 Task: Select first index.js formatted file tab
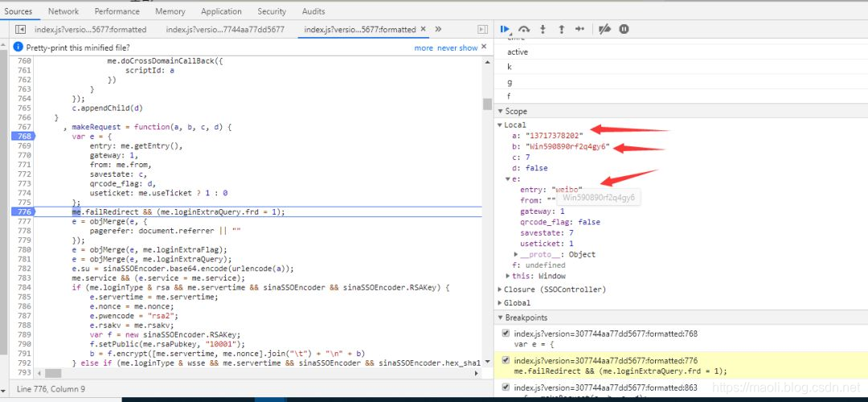90,30
